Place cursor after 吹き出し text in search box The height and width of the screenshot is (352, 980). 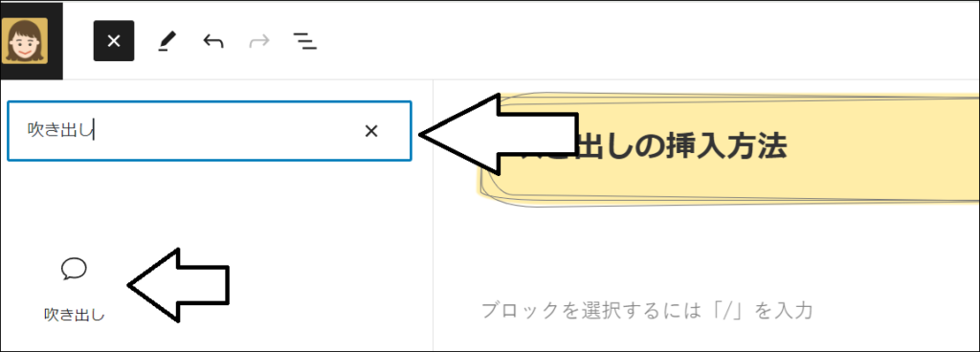tap(94, 131)
